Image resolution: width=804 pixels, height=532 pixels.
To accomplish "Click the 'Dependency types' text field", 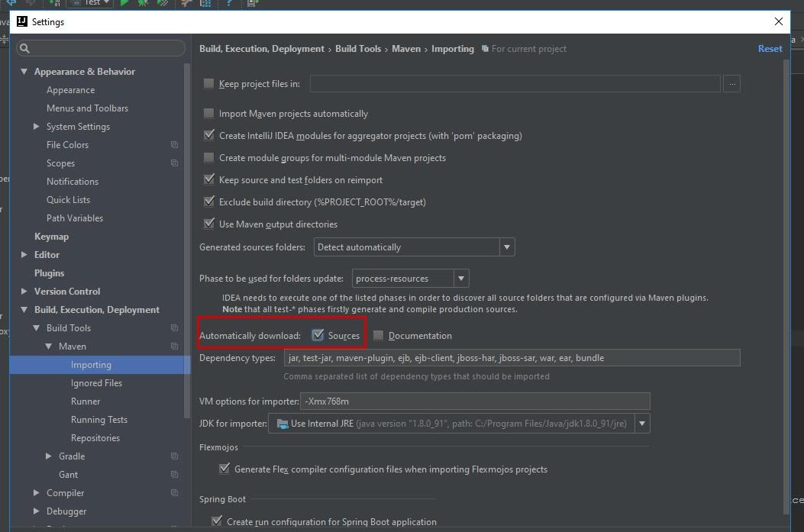I will click(512, 358).
